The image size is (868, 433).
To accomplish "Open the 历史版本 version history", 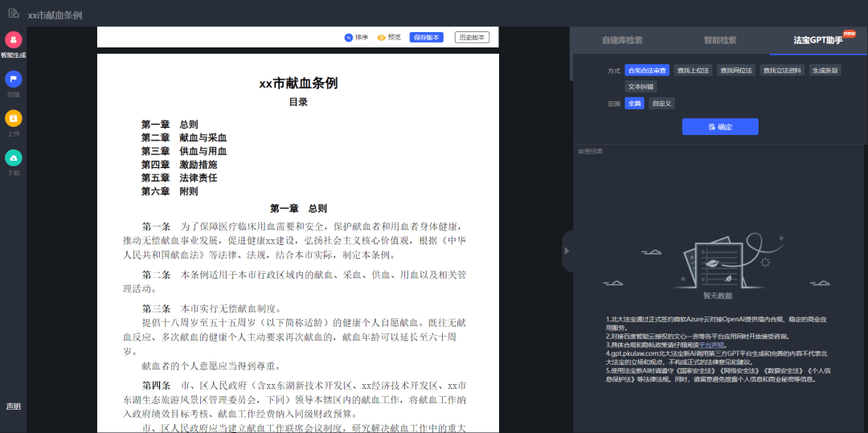I will pos(472,37).
